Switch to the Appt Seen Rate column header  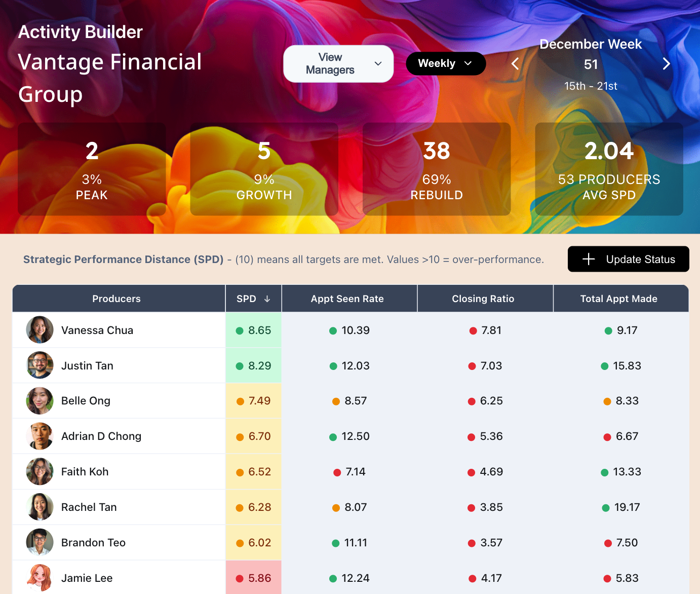(x=348, y=299)
